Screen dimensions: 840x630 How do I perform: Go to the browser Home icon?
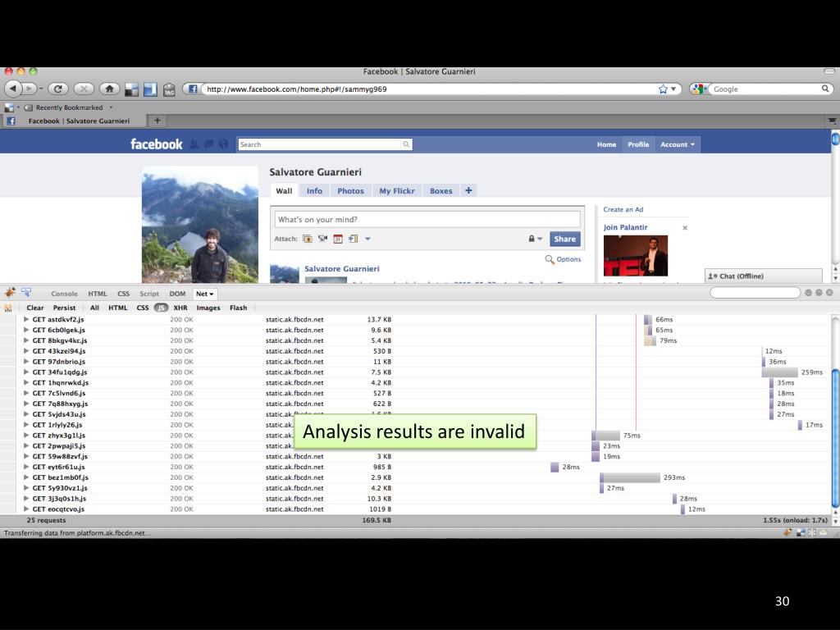click(109, 89)
